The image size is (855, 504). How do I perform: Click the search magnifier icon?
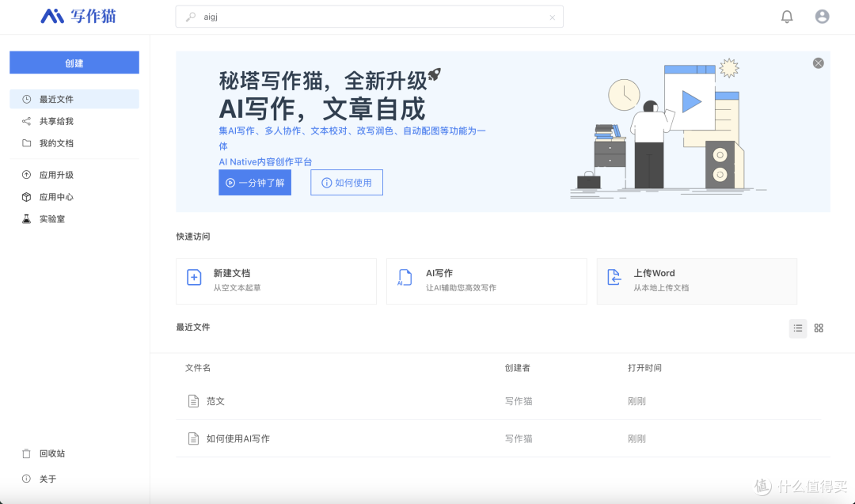(190, 17)
